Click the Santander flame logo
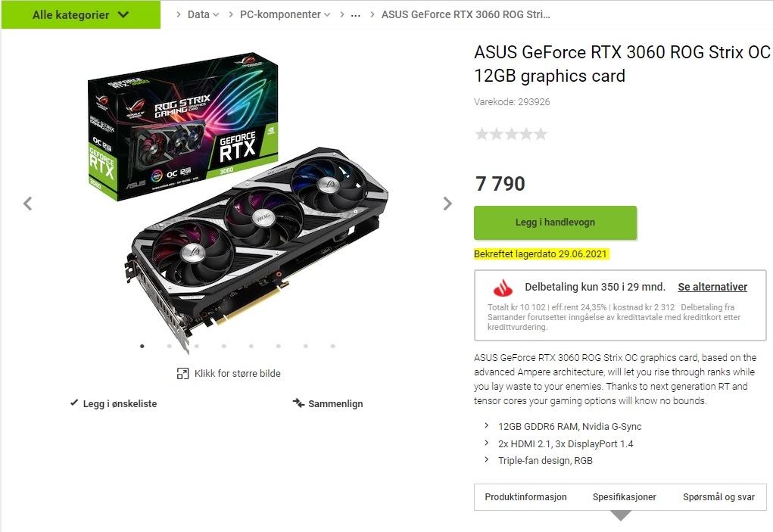Screen dimensions: 773x532 click(x=503, y=288)
